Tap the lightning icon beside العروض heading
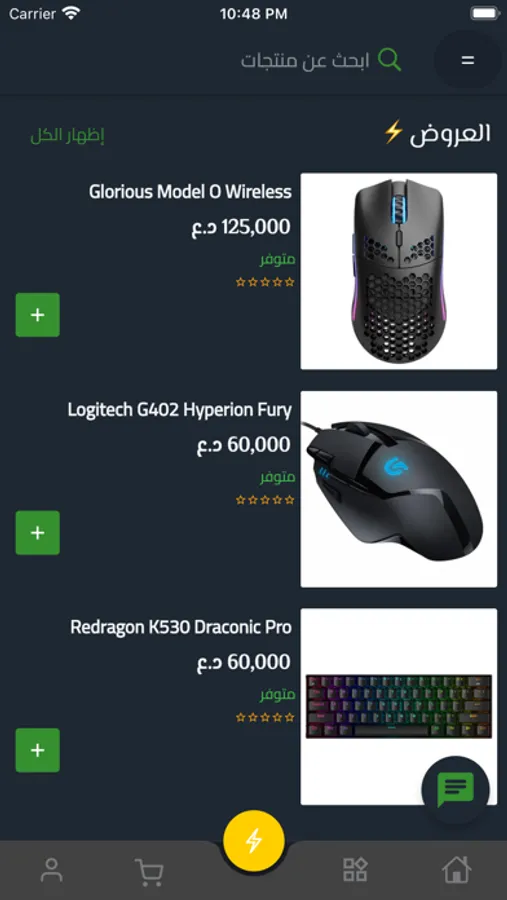The image size is (507, 900). pos(394,133)
